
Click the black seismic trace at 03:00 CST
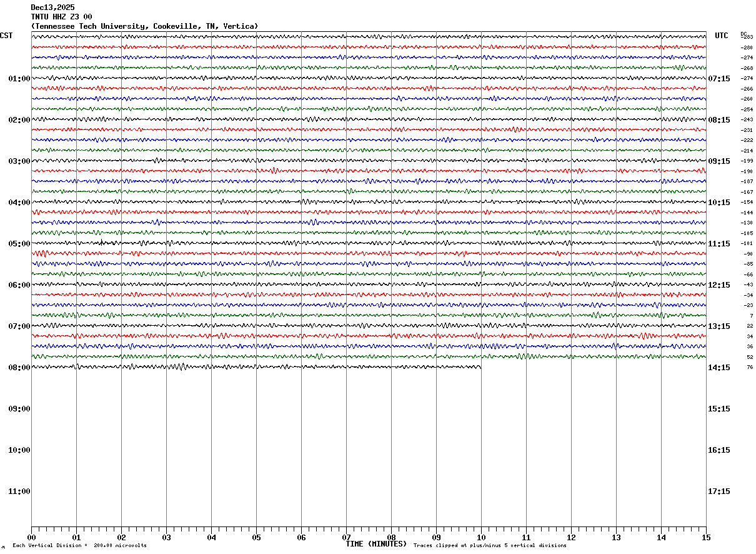point(369,161)
